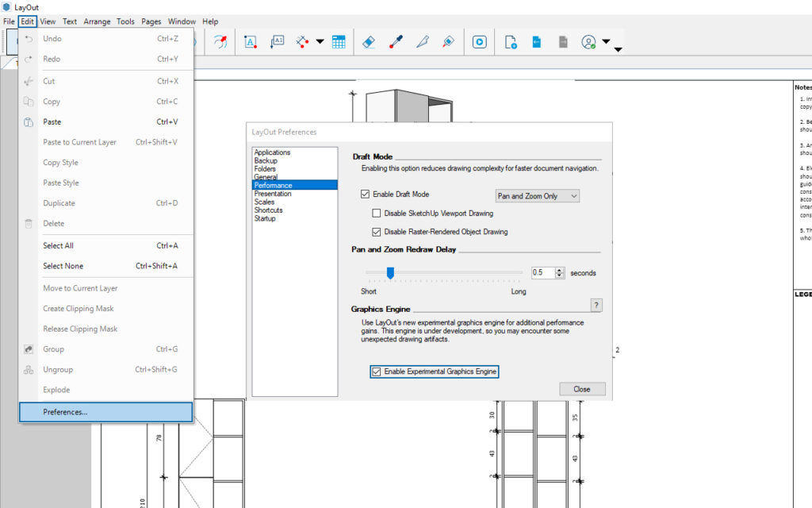Open the account icon dropdown arrow
The height and width of the screenshot is (508, 812).
coord(606,42)
